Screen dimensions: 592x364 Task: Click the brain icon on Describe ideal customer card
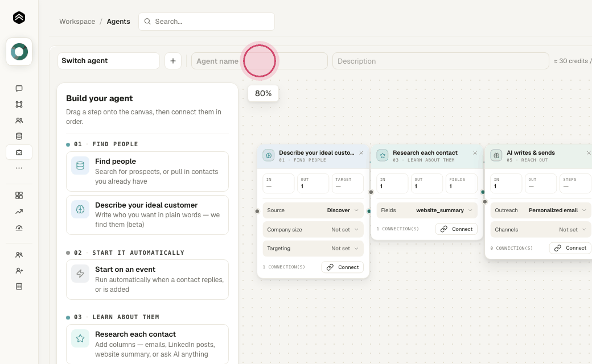click(x=80, y=209)
